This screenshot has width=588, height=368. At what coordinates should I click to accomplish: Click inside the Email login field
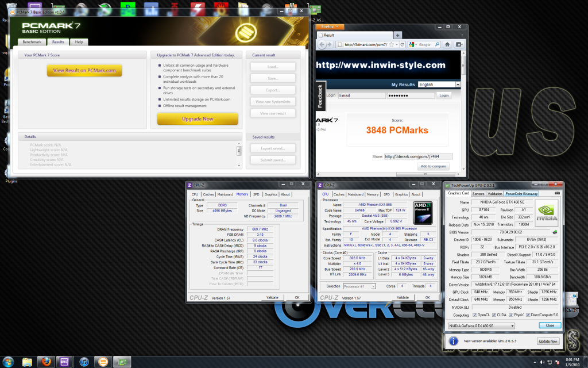click(362, 95)
